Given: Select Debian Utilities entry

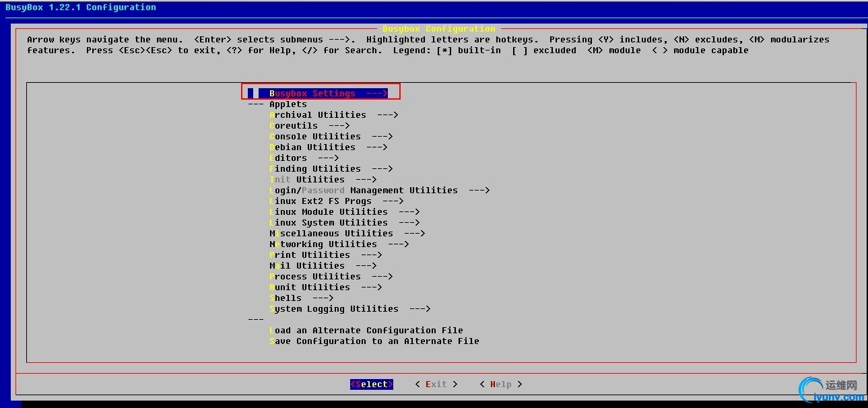Looking at the screenshot, I should pos(329,147).
